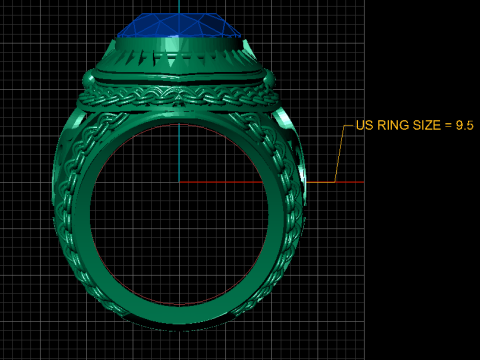Select the blue faceted gemstone

coord(179,25)
